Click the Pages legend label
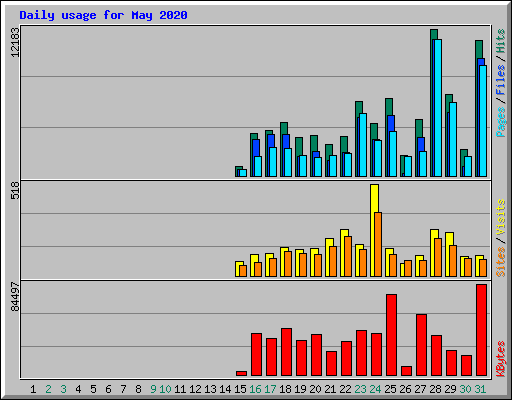Screen dimensions: 512x400 pos(501,122)
